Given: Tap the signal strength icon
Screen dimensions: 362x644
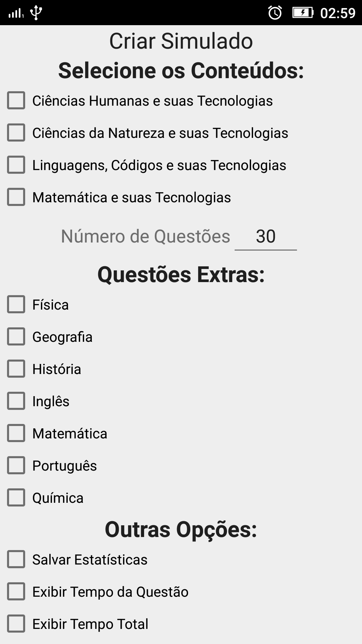Looking at the screenshot, I should 16,13.
